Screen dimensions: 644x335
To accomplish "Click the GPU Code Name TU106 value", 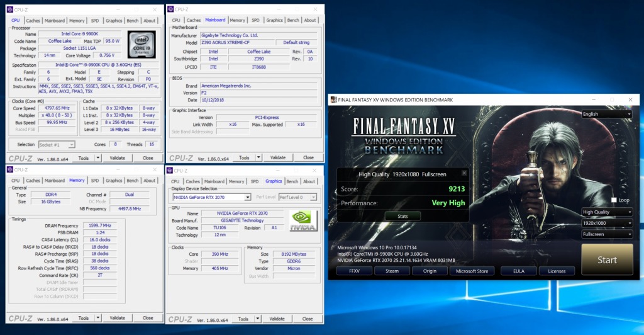I will tap(219, 227).
